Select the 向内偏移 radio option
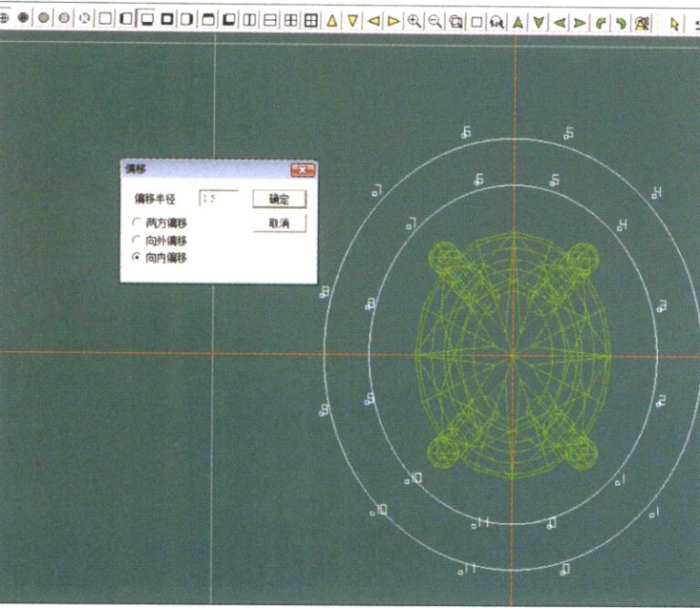Image resolution: width=700 pixels, height=608 pixels. pos(160,258)
